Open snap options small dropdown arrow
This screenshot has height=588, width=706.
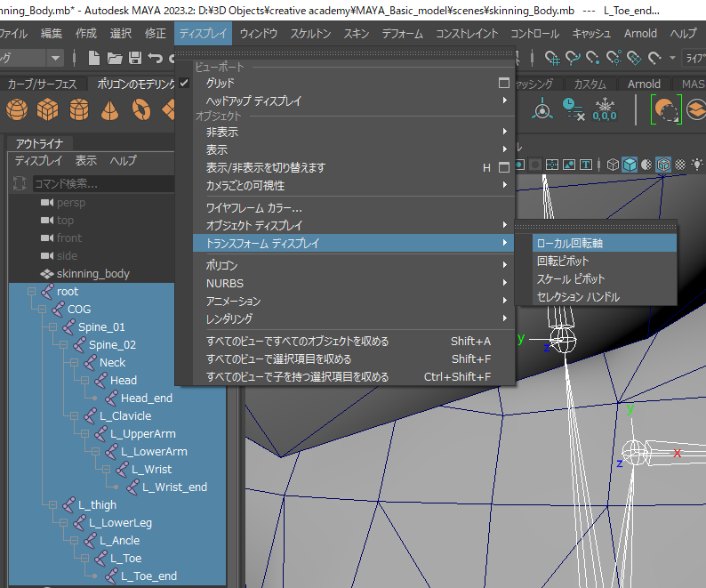tap(673, 58)
